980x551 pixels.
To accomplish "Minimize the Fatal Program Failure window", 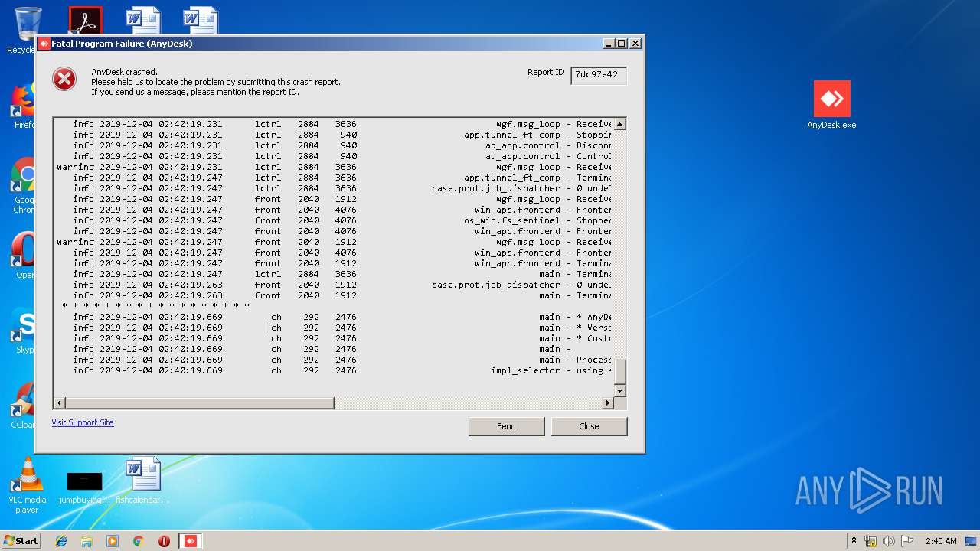I will click(608, 44).
